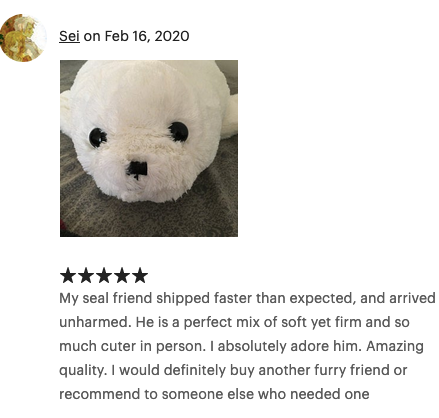439x418 pixels.
Task: Click review line starting 'My seal friend shipped'
Action: [247, 298]
